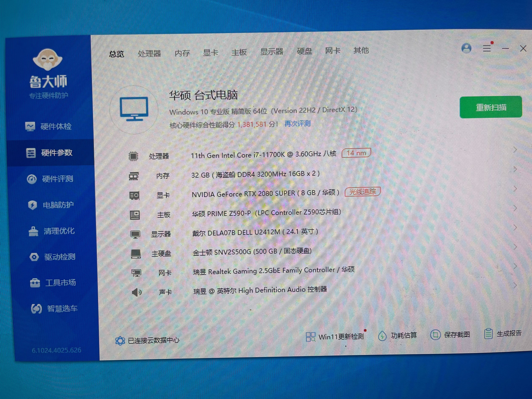Open the hamburger main menu

tap(487, 48)
